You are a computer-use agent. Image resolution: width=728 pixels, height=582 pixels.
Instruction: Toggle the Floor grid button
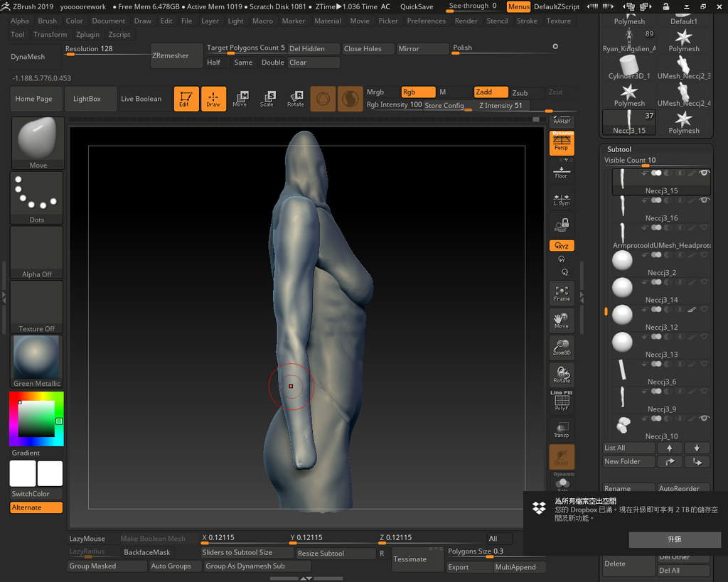[562, 172]
